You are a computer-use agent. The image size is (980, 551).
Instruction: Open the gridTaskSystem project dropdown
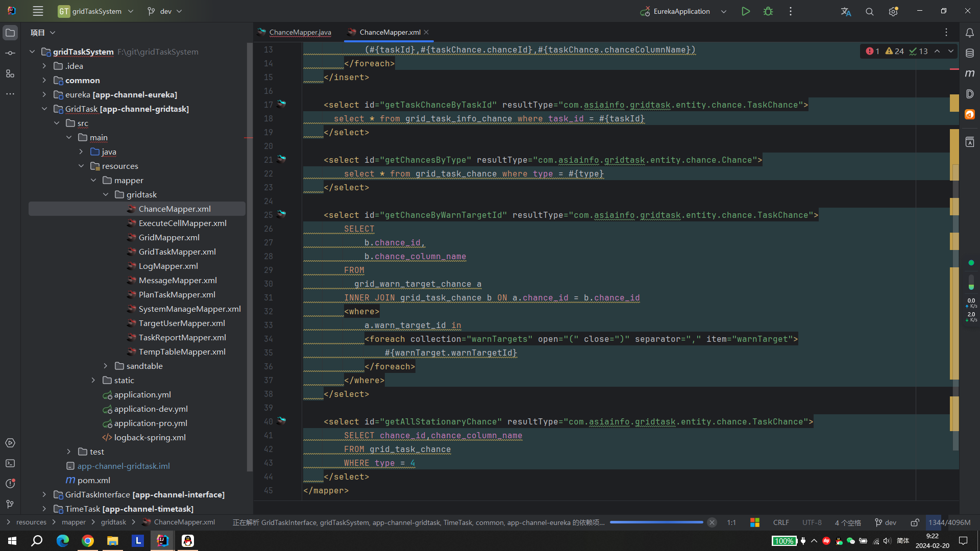point(96,11)
